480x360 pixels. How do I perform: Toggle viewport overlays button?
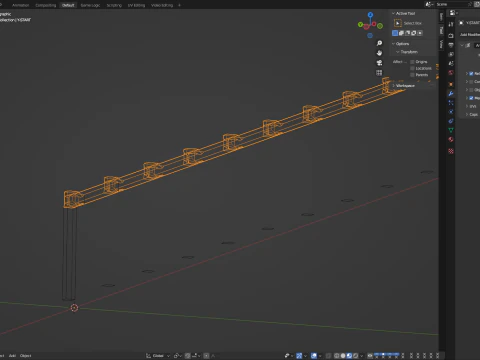click(314, 356)
